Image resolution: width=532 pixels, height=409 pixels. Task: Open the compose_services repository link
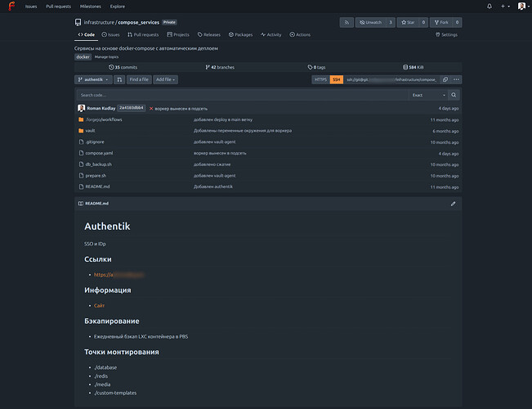click(x=138, y=22)
